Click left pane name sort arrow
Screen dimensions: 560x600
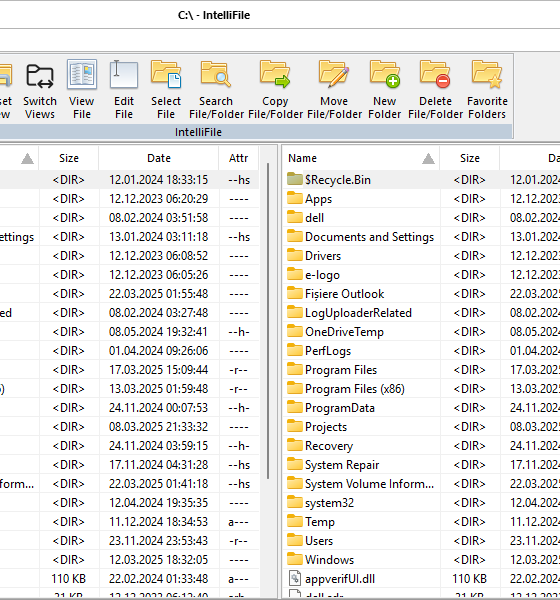[x=27, y=158]
